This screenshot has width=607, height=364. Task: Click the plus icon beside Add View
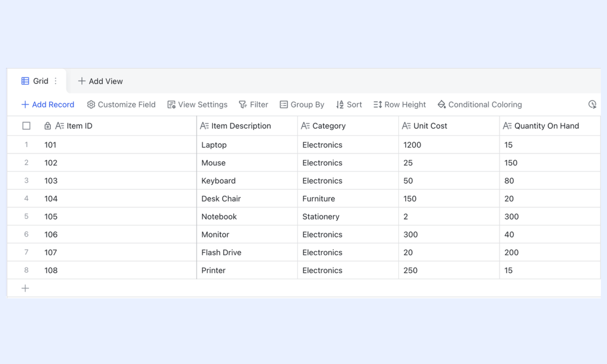coord(81,81)
